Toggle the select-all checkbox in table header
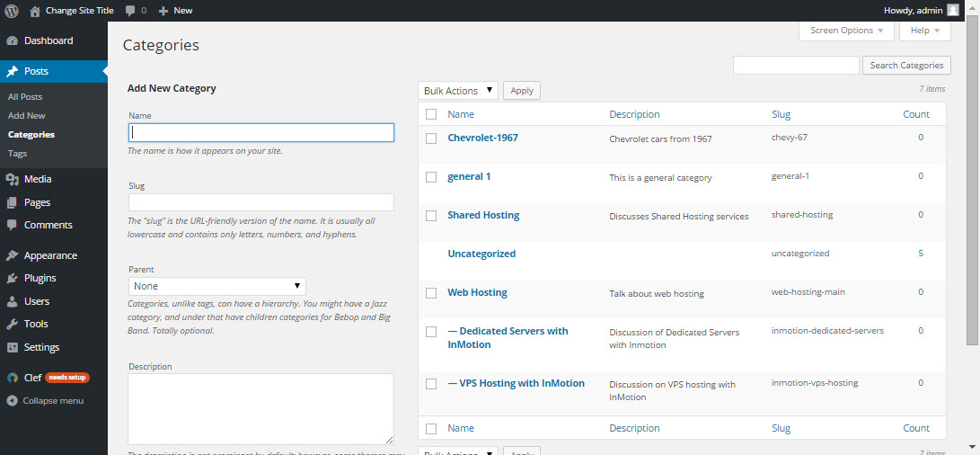Image resolution: width=980 pixels, height=455 pixels. click(x=431, y=114)
